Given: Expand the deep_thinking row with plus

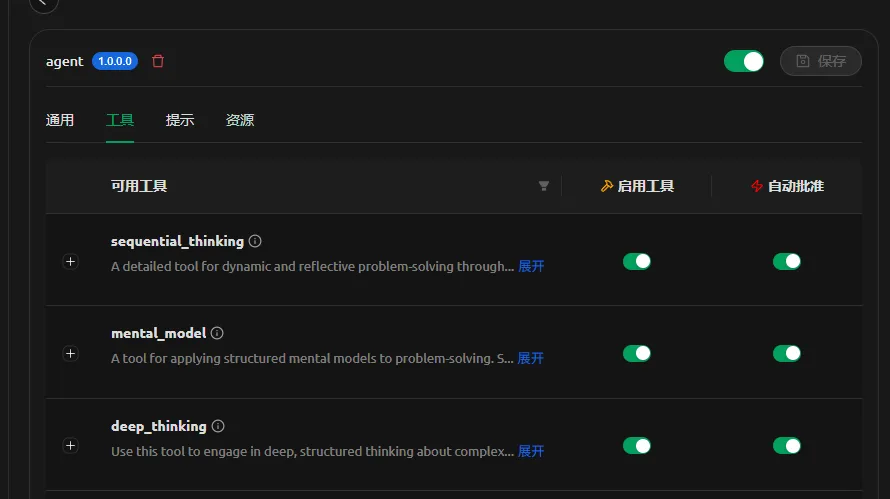Looking at the screenshot, I should coord(70,446).
